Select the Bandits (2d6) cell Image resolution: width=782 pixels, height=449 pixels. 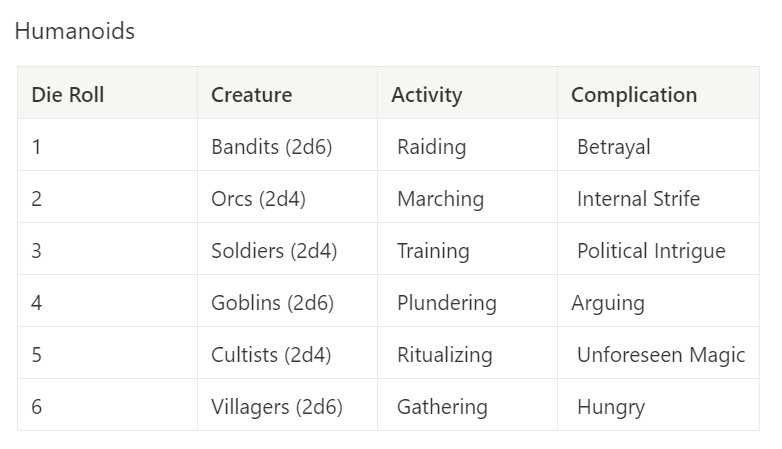(271, 147)
